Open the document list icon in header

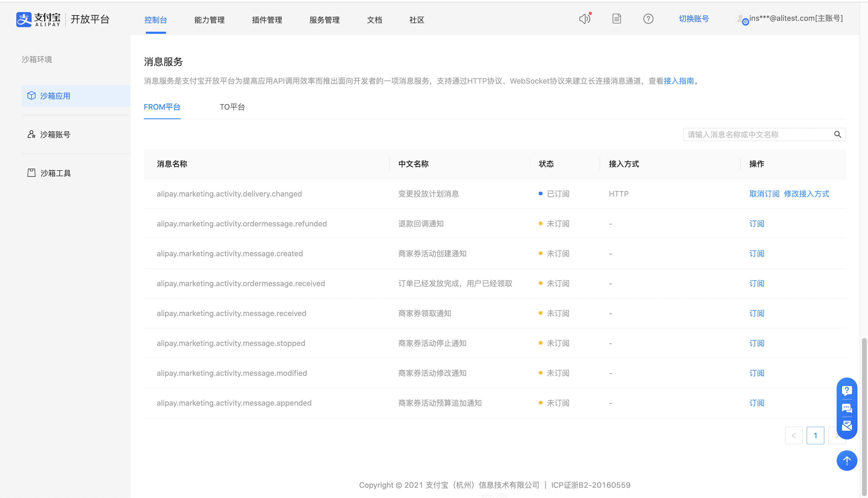click(x=616, y=19)
